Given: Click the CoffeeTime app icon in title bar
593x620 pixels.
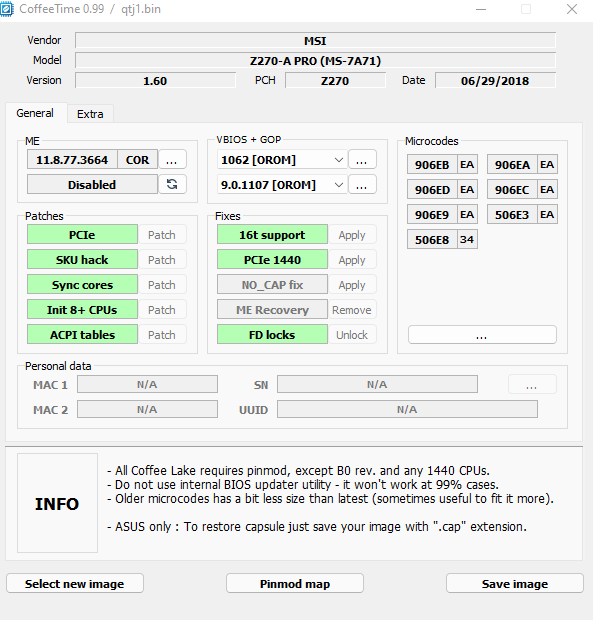Looking at the screenshot, I should [x=7, y=9].
